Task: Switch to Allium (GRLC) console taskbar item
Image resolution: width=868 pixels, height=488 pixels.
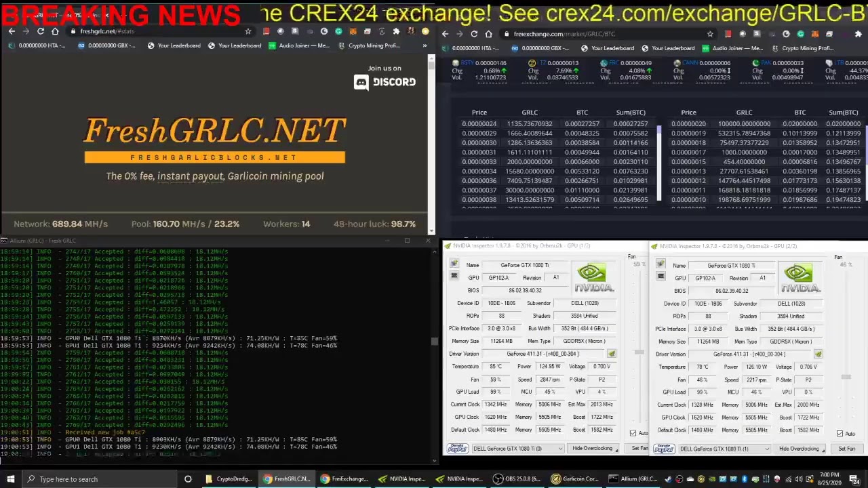Action: pos(633,479)
